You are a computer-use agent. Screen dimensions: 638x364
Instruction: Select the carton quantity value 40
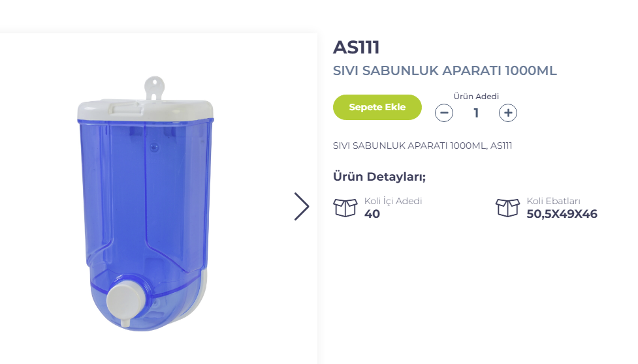coord(372,214)
